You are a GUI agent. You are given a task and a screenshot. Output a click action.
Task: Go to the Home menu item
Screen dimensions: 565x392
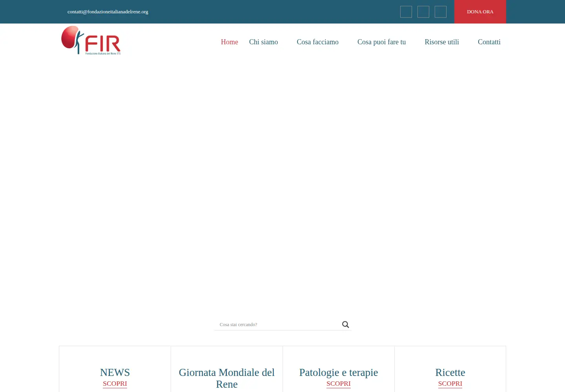(x=230, y=42)
